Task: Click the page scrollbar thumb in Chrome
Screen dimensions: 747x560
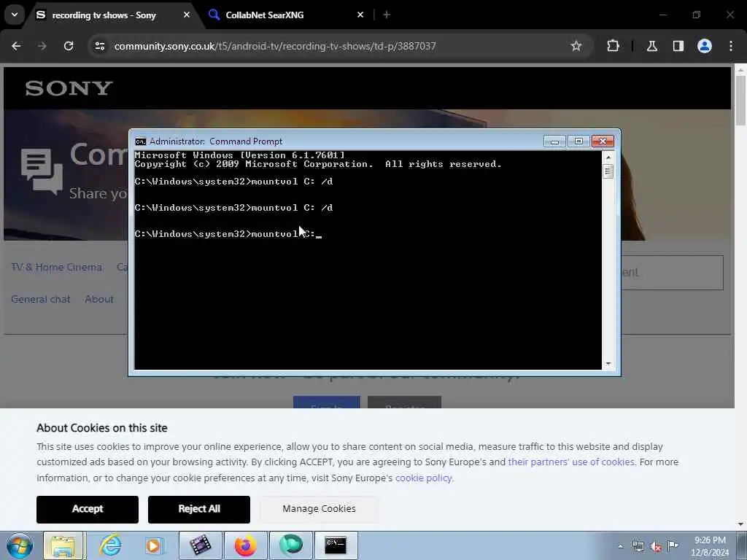Action: point(741,100)
